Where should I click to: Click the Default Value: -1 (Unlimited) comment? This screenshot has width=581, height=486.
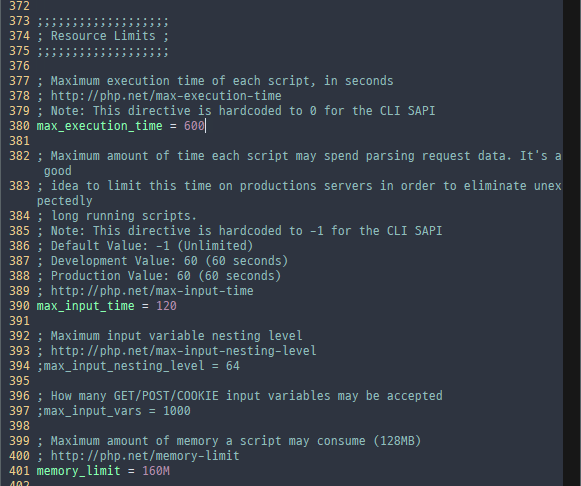[x=145, y=246]
